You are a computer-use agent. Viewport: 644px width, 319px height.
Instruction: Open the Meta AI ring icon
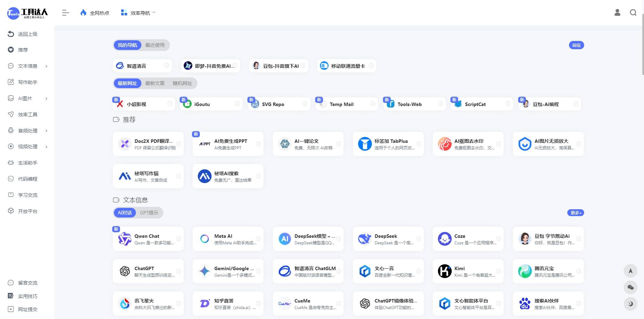coord(204,239)
